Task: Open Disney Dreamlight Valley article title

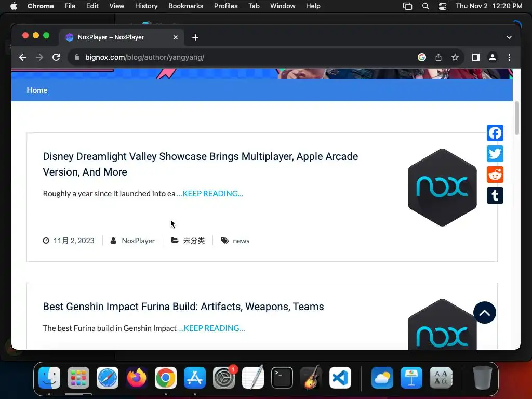Action: [x=200, y=164]
